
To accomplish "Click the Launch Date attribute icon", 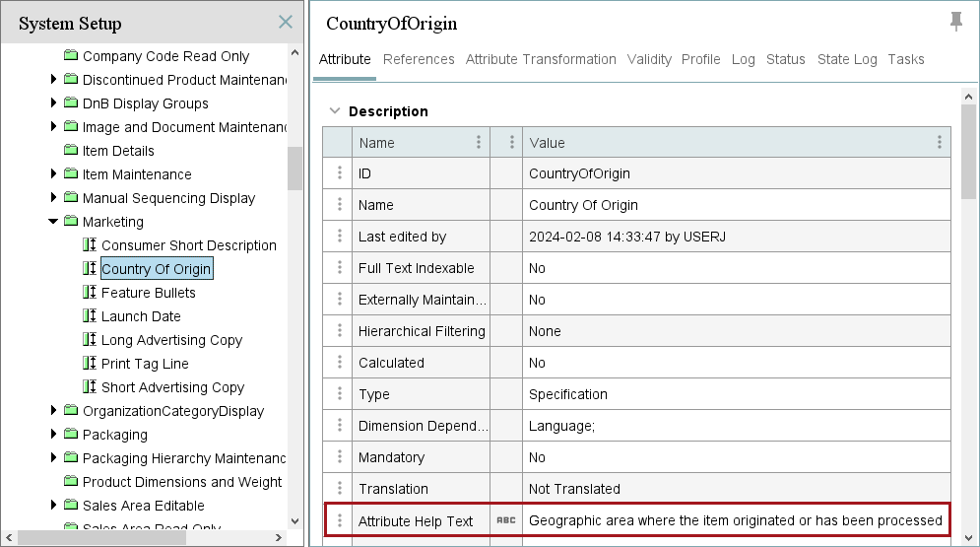I will (x=90, y=316).
